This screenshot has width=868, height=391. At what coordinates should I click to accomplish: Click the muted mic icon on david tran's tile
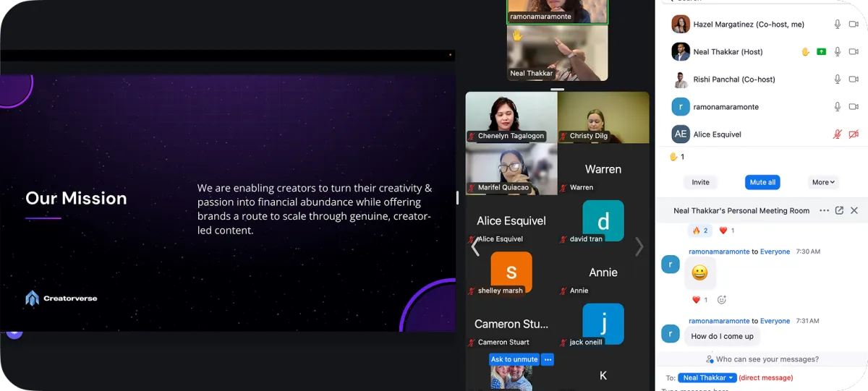pyautogui.click(x=564, y=239)
